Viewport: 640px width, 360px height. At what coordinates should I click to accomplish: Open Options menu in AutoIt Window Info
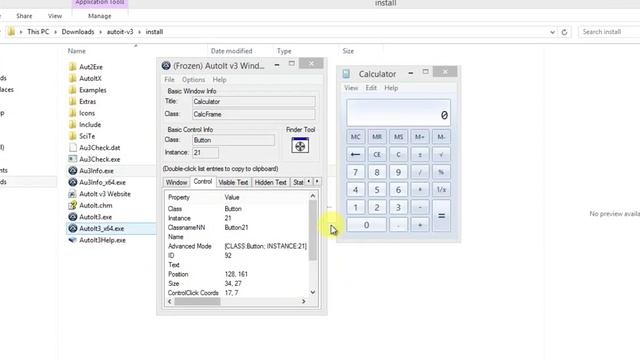coord(193,80)
